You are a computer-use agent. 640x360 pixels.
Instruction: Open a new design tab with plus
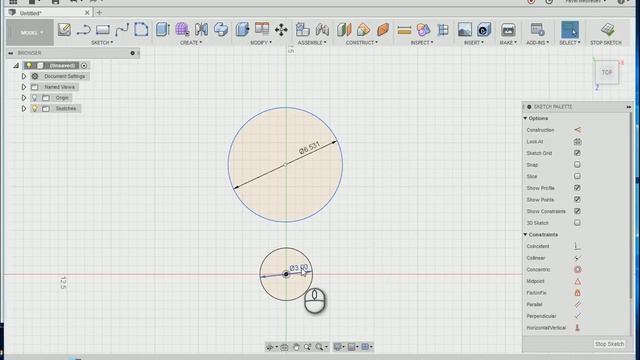[99, 13]
